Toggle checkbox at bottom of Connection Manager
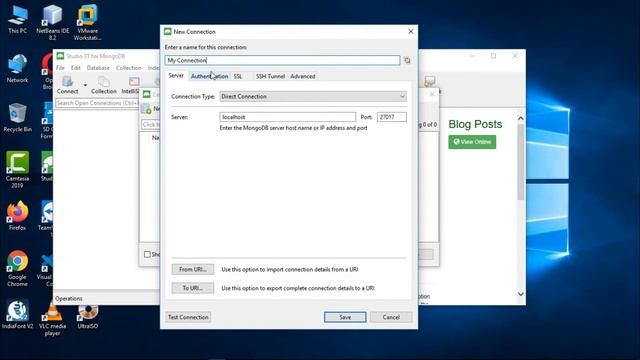The image size is (640, 360). (x=147, y=254)
